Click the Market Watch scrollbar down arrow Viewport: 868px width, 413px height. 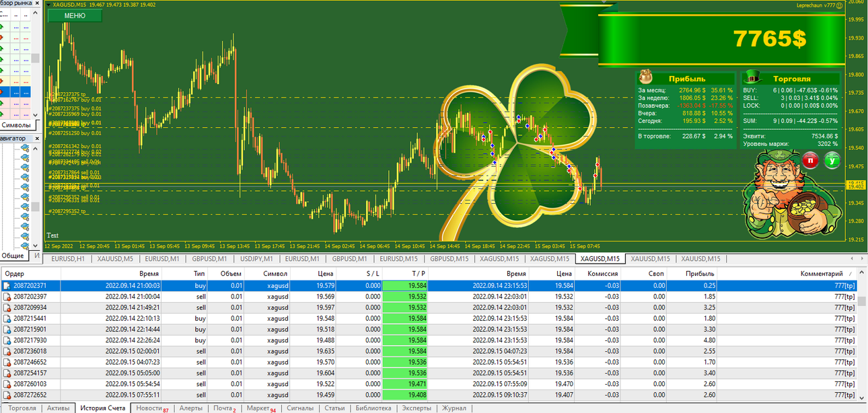pos(36,115)
